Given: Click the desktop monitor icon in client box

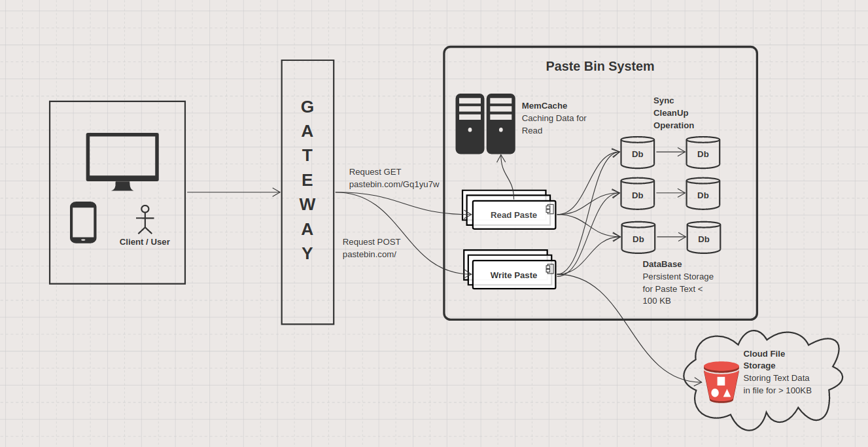Looking at the screenshot, I should (x=122, y=162).
